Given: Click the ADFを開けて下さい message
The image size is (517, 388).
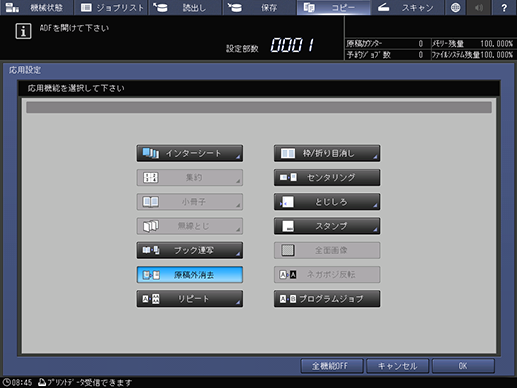Looking at the screenshot, I should pos(74,28).
